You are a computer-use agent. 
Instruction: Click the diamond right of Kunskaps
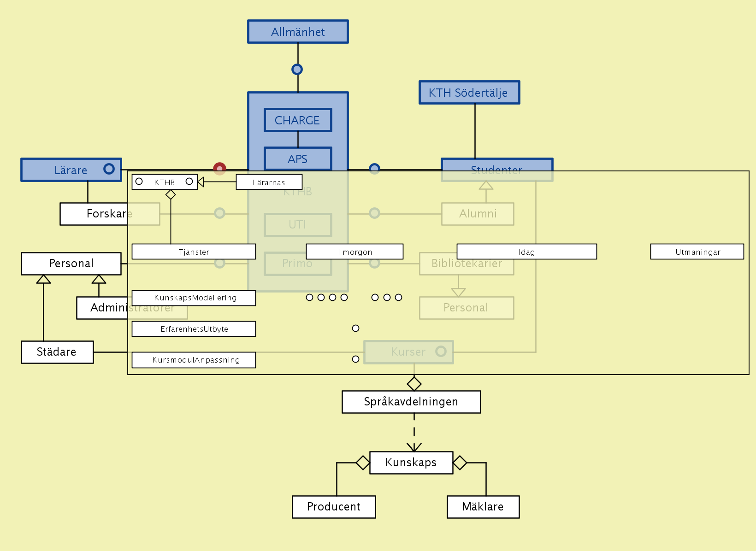pyautogui.click(x=460, y=463)
